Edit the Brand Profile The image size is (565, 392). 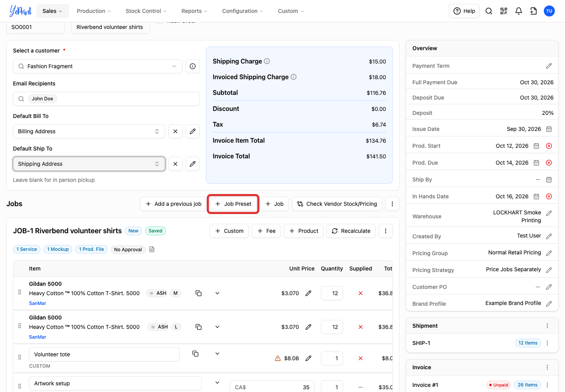[x=549, y=304]
